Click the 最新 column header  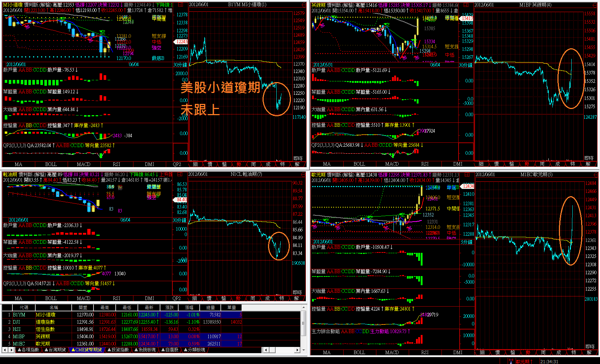(149, 307)
